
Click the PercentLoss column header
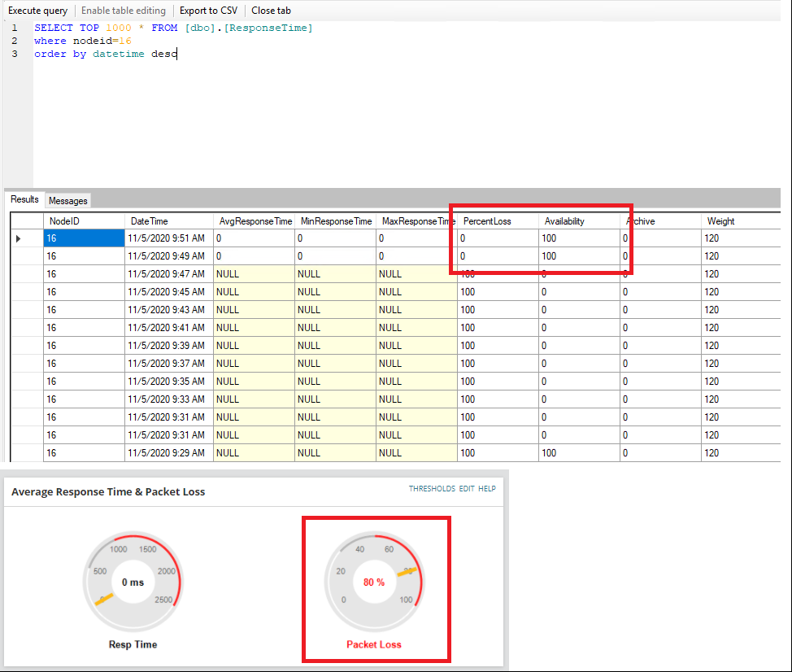click(488, 220)
